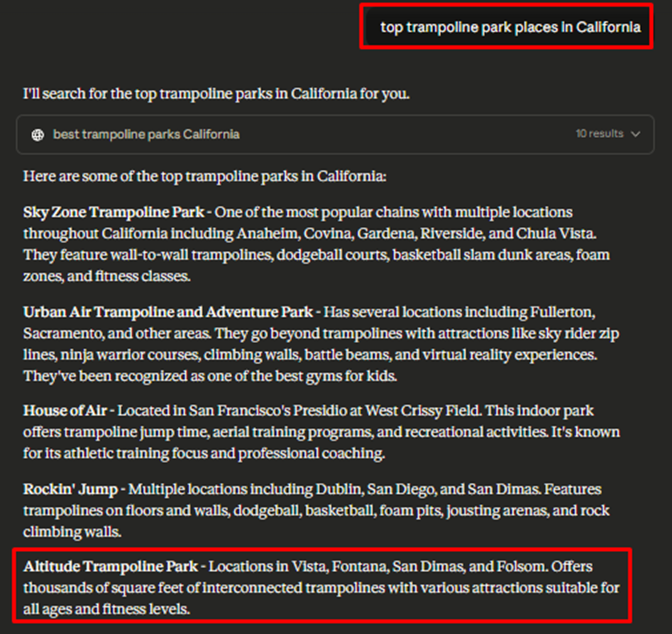Viewport: 672px width, 634px height.
Task: Click the 'Altitude Trampoline Park' heading
Action: click(111, 567)
